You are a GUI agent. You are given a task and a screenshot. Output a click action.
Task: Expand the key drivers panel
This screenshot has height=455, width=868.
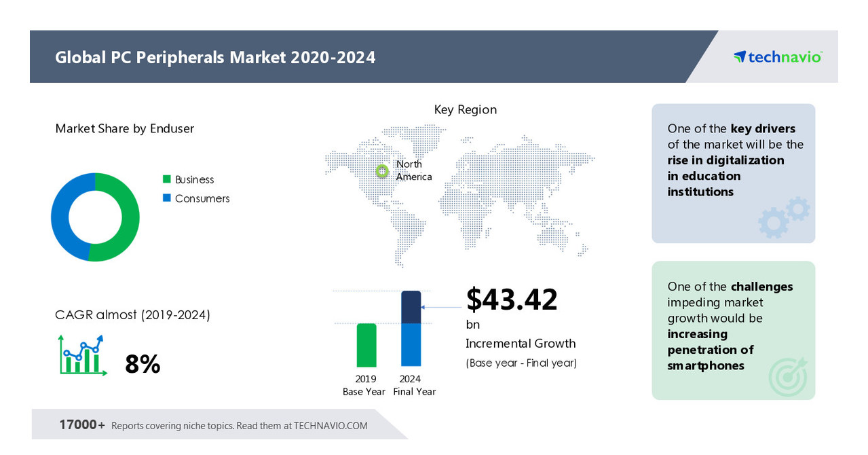coord(733,173)
